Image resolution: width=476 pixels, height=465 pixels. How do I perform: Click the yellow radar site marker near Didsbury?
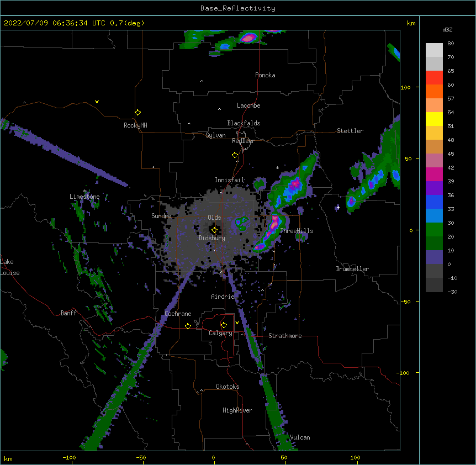214,230
